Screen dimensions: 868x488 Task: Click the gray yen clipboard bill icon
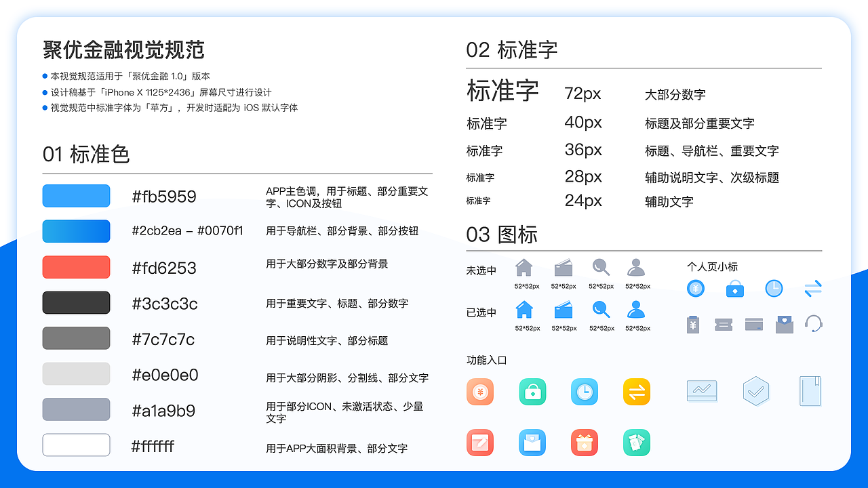692,324
